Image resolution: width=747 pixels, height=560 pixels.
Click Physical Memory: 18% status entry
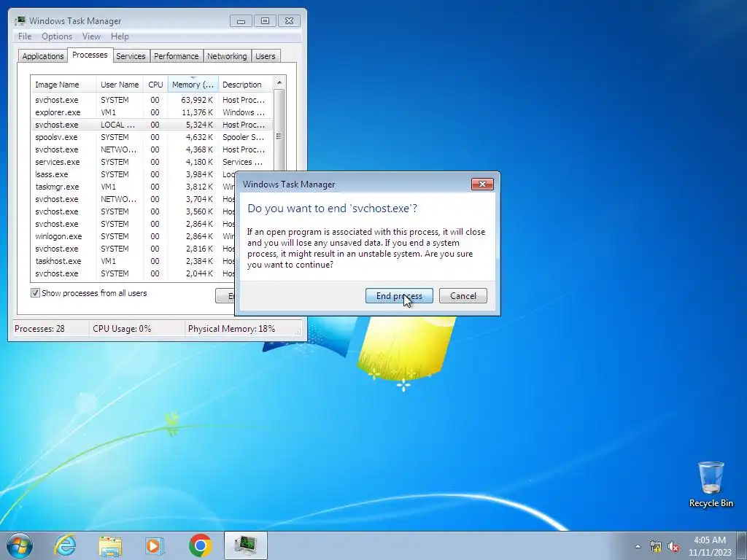pos(231,329)
